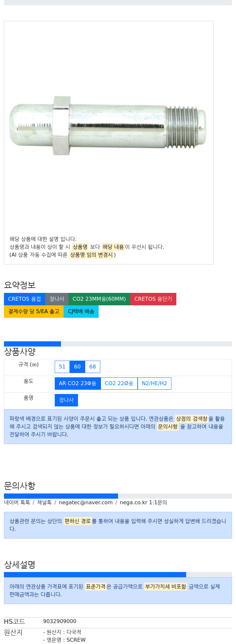Screen dimensions: 236x644
Task: Click the 장나사 product name button
Action: (66, 400)
